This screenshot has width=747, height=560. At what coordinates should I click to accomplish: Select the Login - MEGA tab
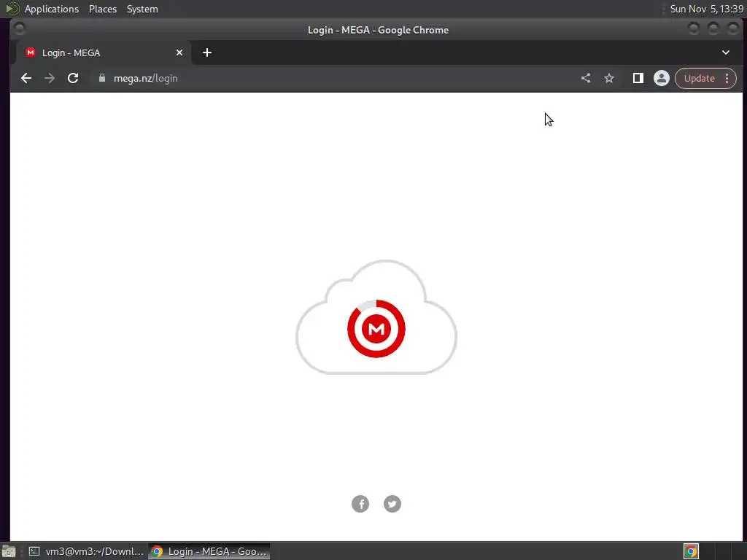coord(104,52)
